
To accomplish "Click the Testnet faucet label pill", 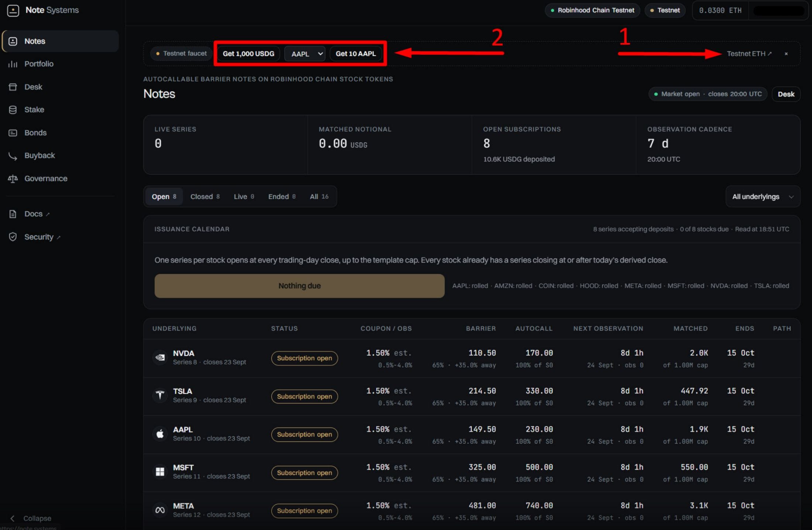I will (181, 54).
